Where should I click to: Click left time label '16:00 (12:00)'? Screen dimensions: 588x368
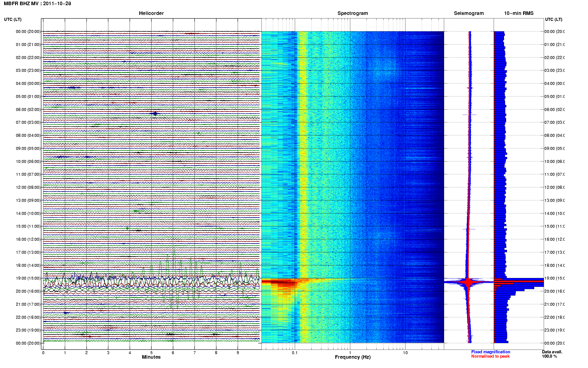tap(28, 239)
